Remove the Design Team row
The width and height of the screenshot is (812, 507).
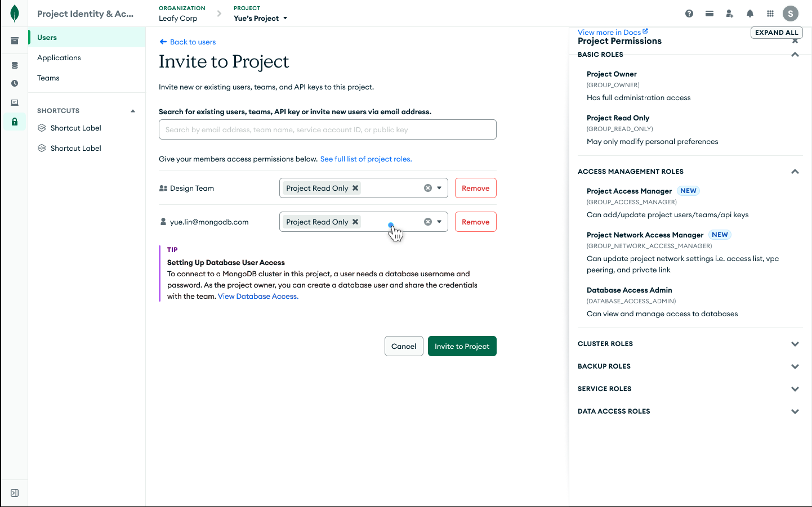(476, 188)
